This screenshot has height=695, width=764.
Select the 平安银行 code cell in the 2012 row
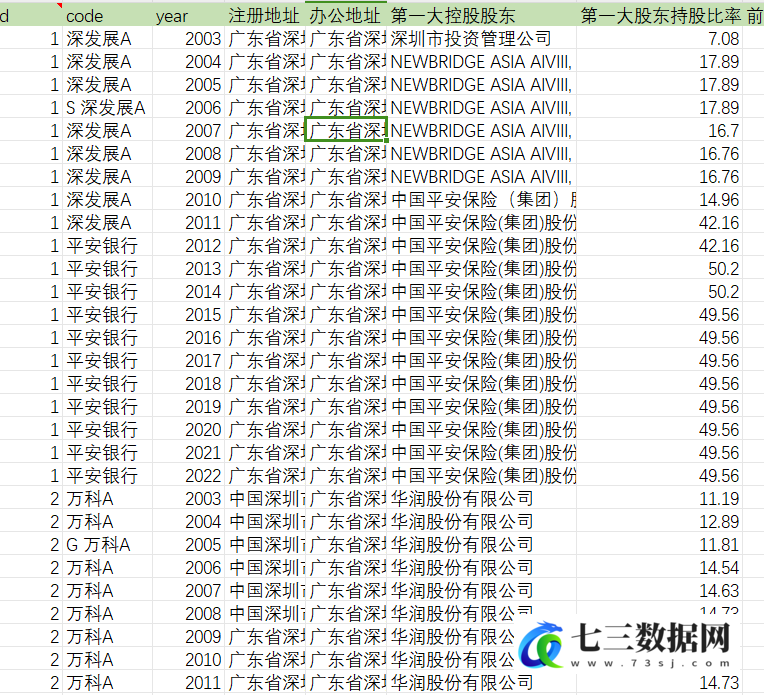tap(108, 246)
